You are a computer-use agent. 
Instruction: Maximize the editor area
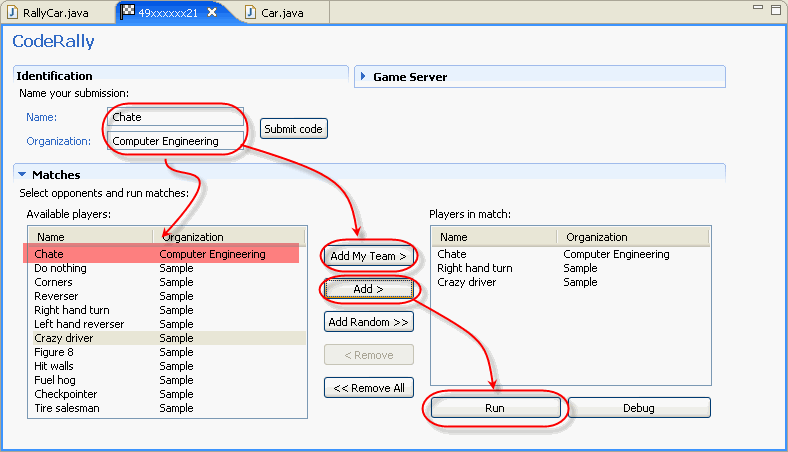point(776,10)
